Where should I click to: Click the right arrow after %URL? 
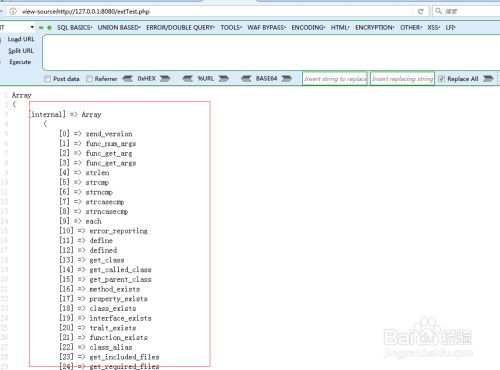pyautogui.click(x=224, y=79)
